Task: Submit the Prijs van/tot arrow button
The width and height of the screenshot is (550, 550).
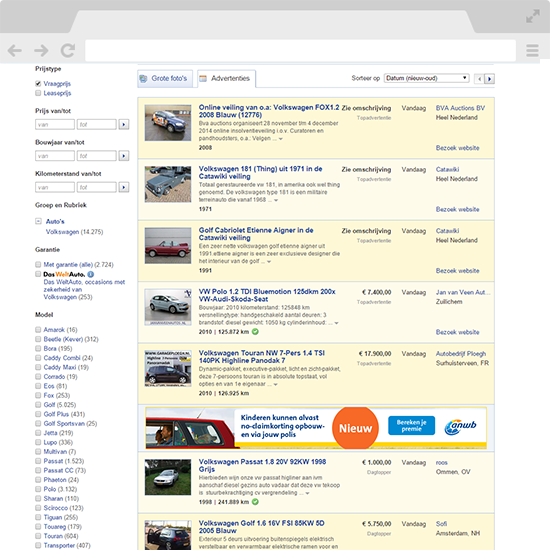Action: click(123, 124)
